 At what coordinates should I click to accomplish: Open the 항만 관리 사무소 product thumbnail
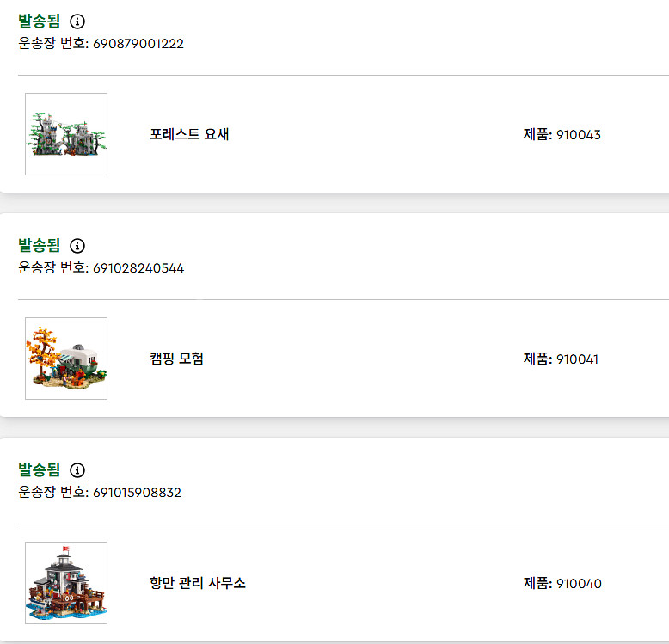coord(66,583)
